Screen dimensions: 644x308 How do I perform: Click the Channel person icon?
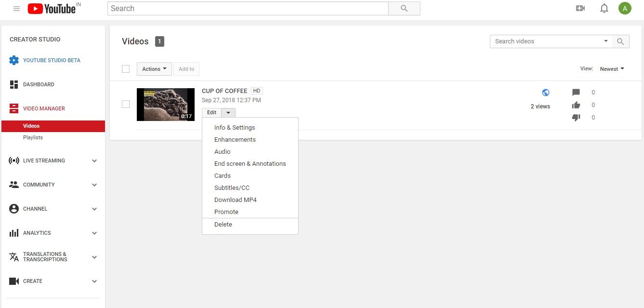point(14,209)
